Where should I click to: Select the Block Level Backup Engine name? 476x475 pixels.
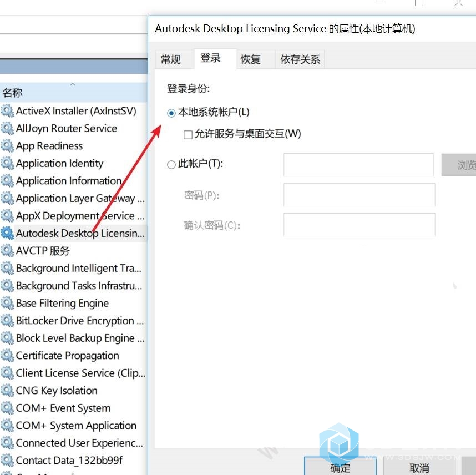point(80,338)
